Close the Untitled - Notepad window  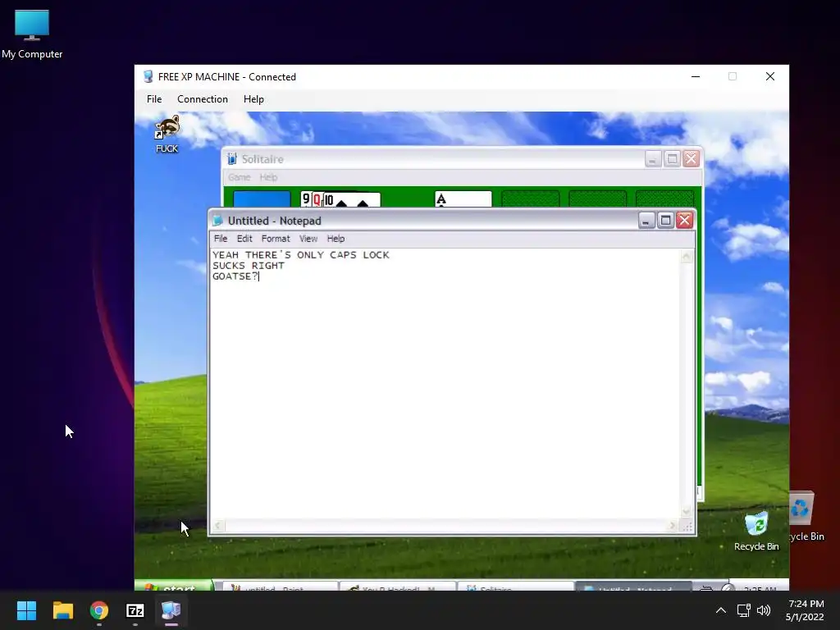click(x=685, y=220)
